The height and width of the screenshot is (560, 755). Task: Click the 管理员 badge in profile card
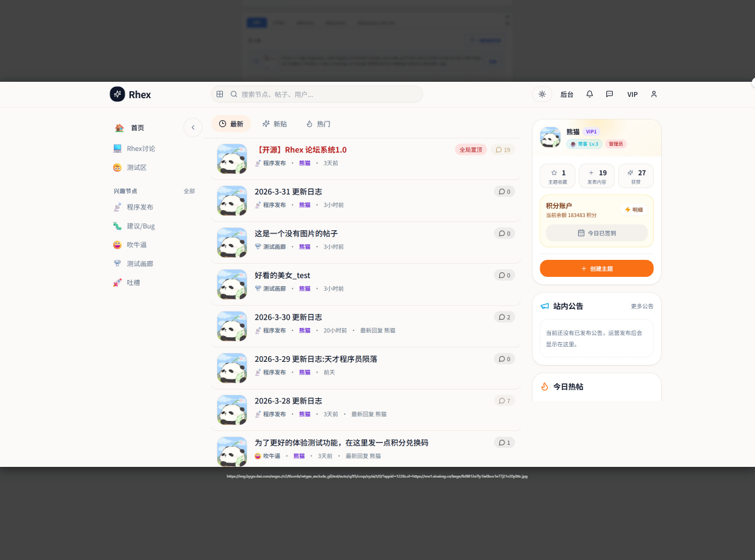click(x=616, y=144)
